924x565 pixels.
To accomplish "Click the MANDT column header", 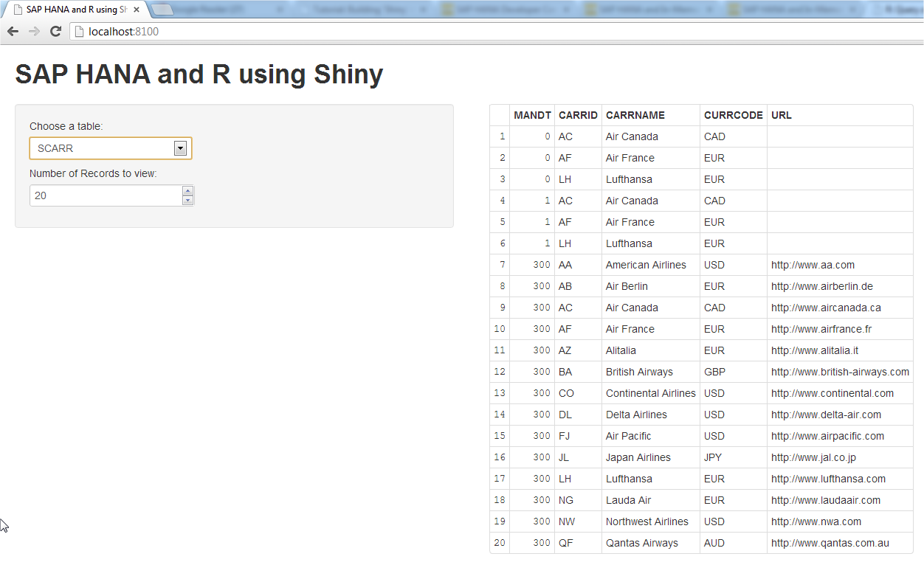I will pos(532,115).
